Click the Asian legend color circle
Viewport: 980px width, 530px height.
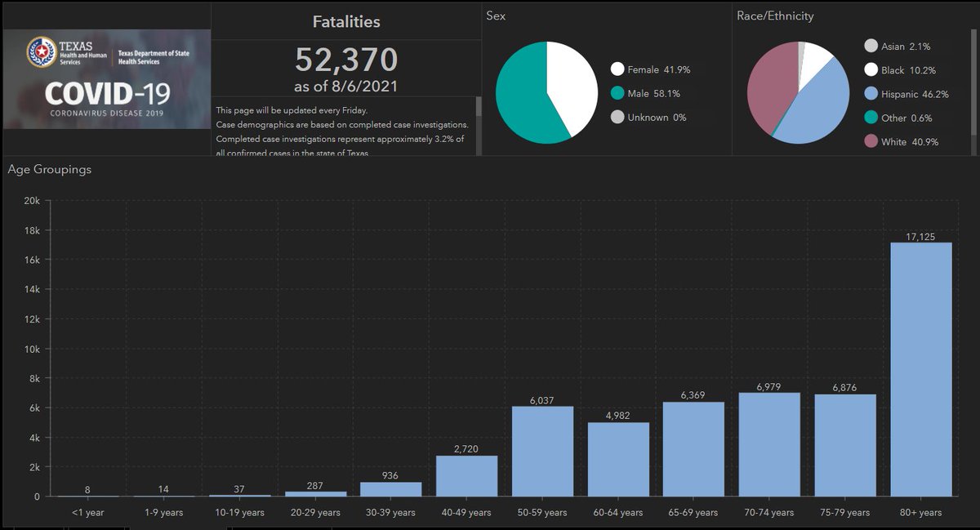pyautogui.click(x=871, y=47)
